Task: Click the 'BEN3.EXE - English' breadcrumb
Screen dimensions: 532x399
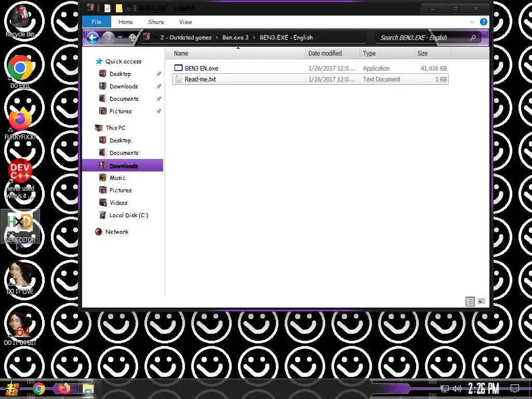Action: 286,37
